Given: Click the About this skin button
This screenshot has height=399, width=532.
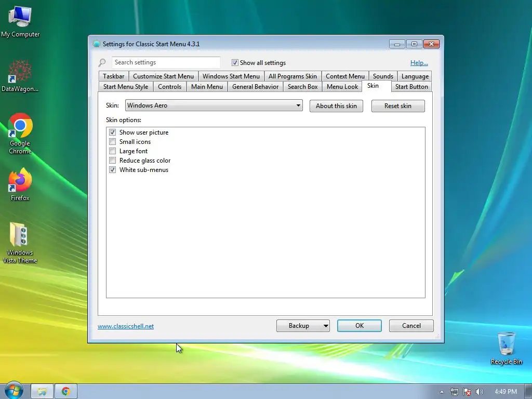Looking at the screenshot, I should (x=336, y=106).
